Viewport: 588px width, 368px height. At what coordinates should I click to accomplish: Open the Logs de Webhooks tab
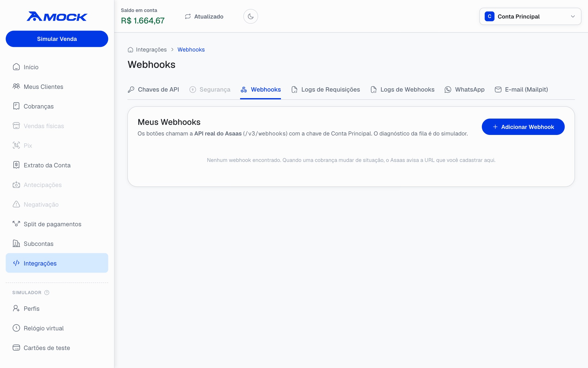coord(402,89)
